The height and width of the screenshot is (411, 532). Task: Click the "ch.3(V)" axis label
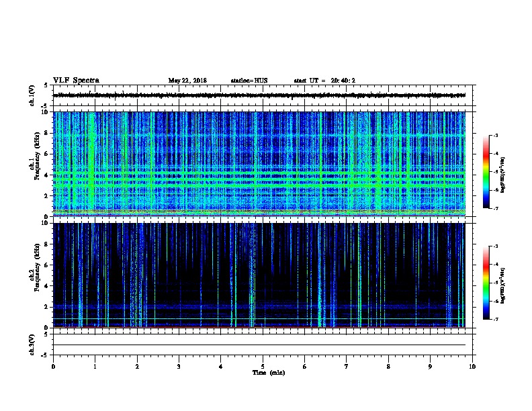(x=32, y=345)
